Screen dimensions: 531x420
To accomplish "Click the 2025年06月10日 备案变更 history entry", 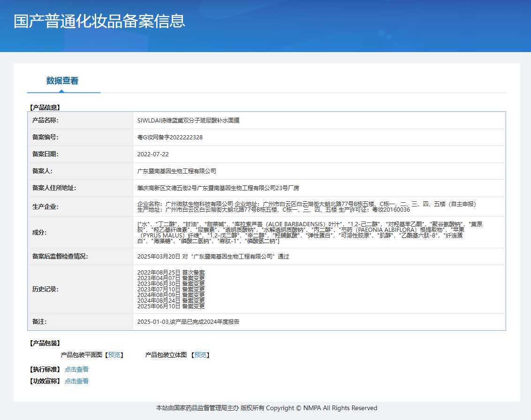I will click(x=171, y=306).
